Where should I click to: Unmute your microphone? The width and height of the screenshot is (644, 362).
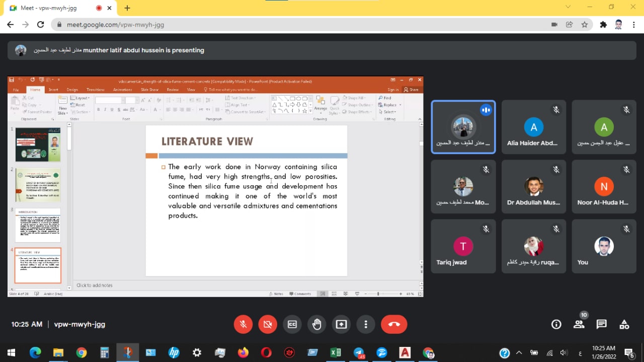(x=243, y=324)
